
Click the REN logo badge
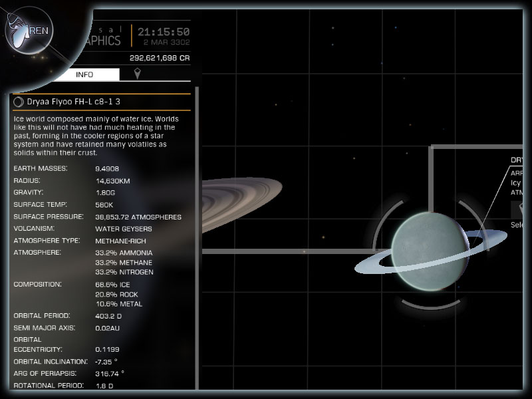pyautogui.click(x=29, y=31)
